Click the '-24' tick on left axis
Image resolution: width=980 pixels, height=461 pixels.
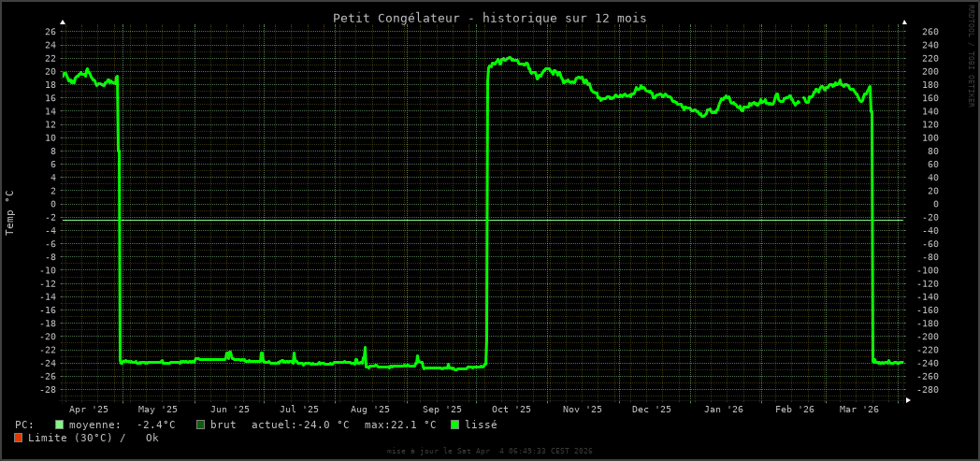coord(47,363)
